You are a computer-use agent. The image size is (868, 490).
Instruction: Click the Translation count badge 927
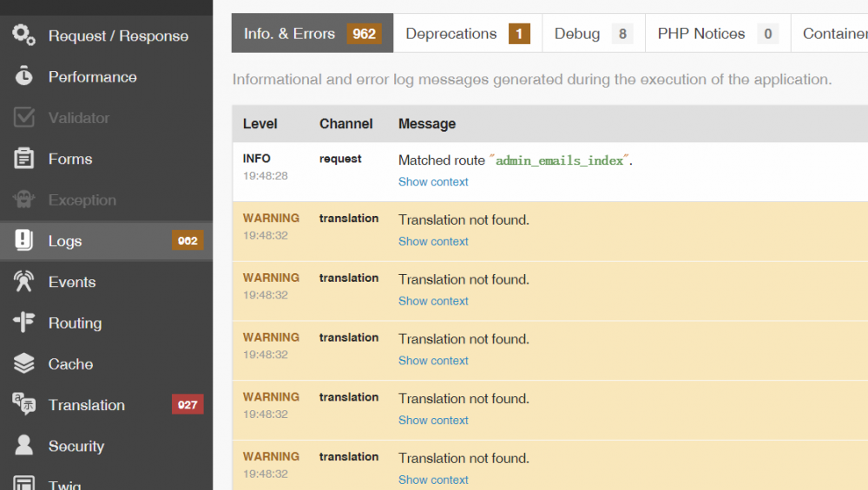[187, 404]
